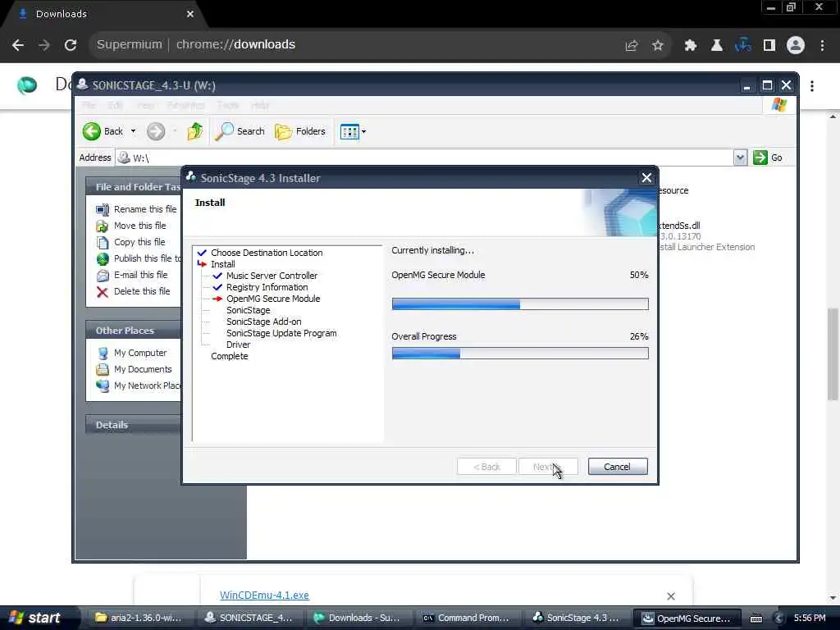Collapse the Other Places panel header
This screenshot has height=630, width=840.
click(x=133, y=331)
